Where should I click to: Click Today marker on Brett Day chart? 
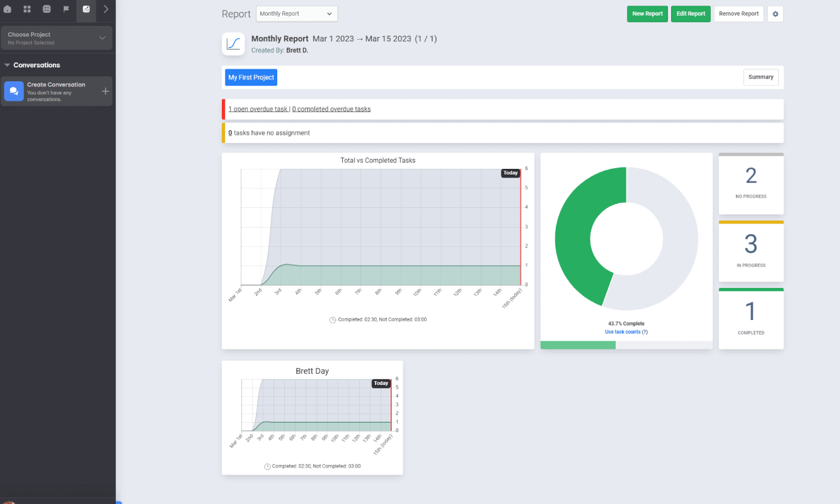point(381,384)
